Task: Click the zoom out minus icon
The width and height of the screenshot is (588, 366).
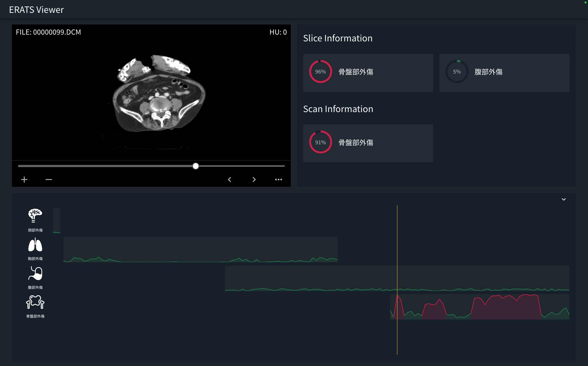Action: pos(49,179)
